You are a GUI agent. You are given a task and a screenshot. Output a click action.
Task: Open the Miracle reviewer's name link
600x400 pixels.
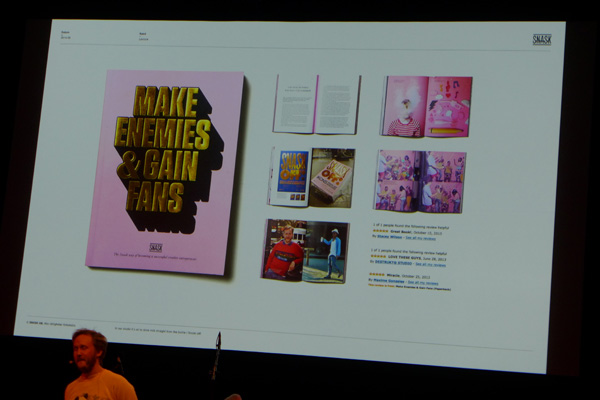[388, 281]
